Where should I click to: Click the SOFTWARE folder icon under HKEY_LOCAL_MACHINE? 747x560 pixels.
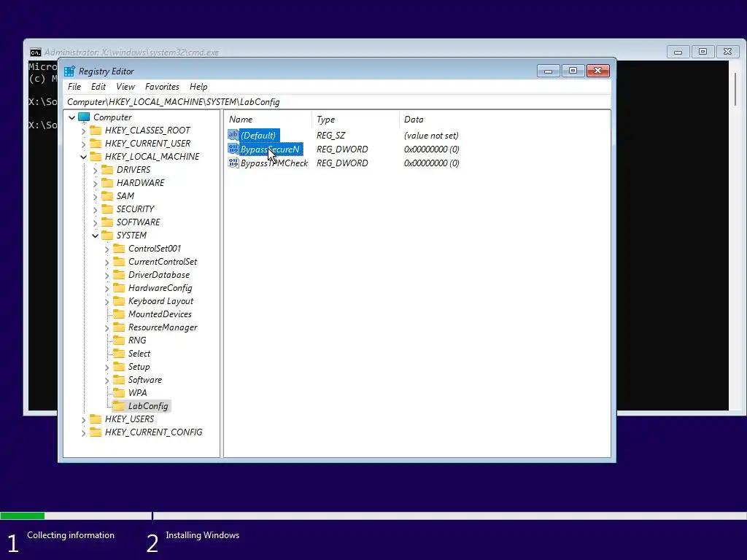point(107,222)
